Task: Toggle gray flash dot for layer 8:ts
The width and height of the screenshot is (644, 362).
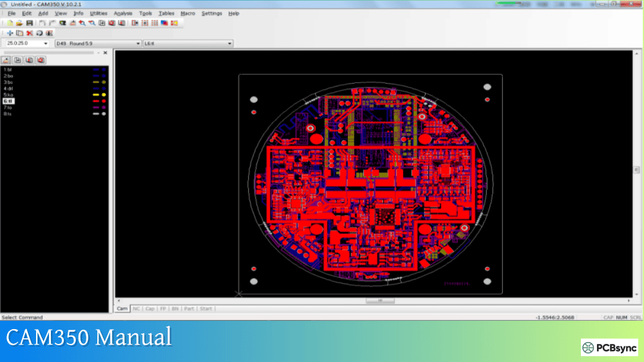Action: 104,114
